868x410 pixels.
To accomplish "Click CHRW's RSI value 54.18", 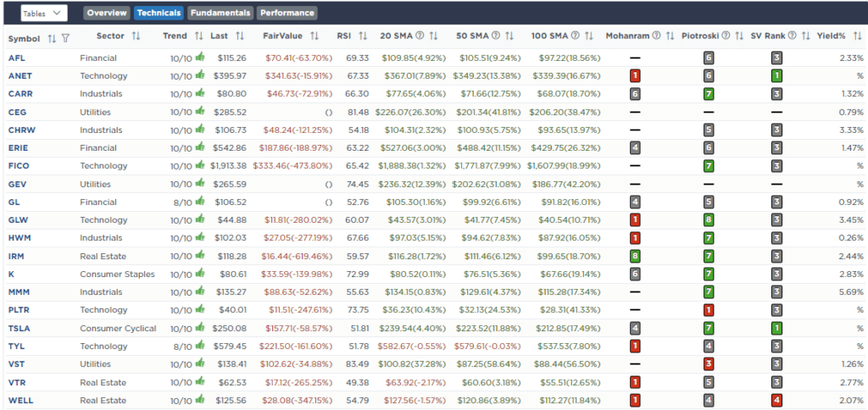I will (x=359, y=130).
